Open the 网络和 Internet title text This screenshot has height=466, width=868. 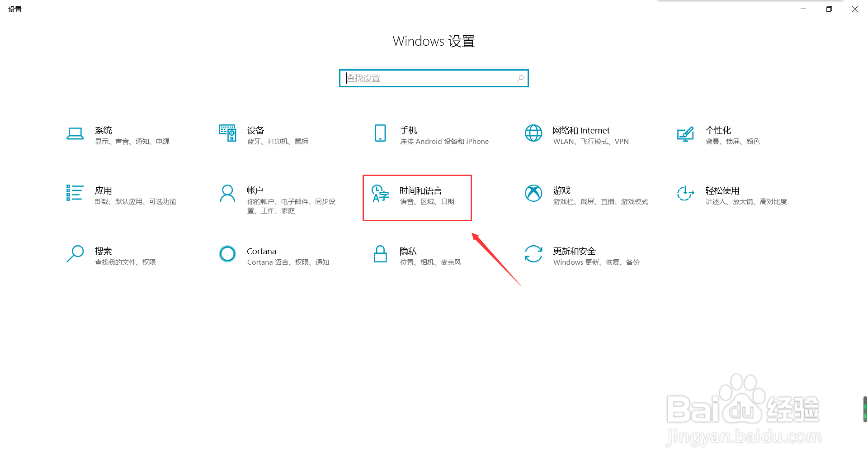(x=581, y=130)
